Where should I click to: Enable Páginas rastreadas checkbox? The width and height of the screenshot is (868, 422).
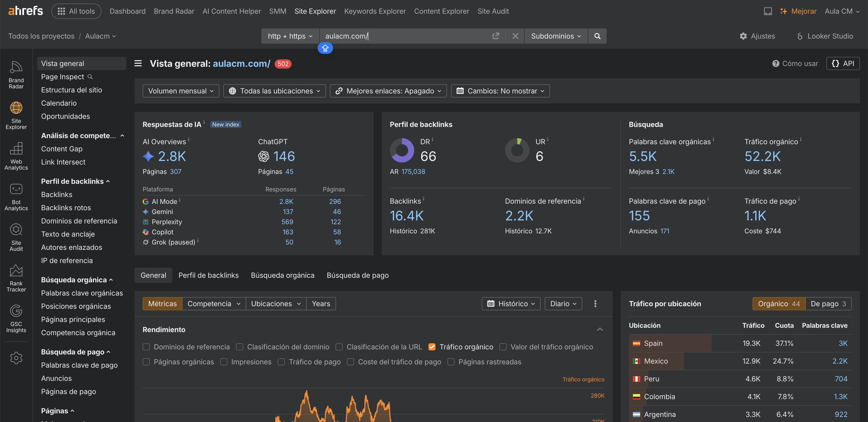pos(451,362)
